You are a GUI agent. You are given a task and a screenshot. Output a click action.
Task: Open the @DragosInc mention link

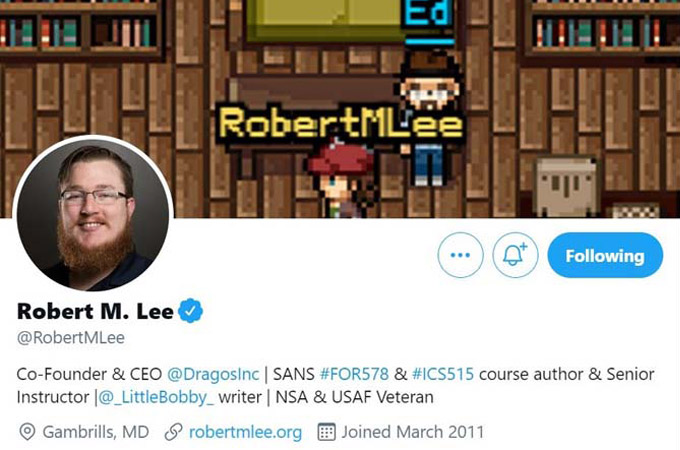click(213, 374)
